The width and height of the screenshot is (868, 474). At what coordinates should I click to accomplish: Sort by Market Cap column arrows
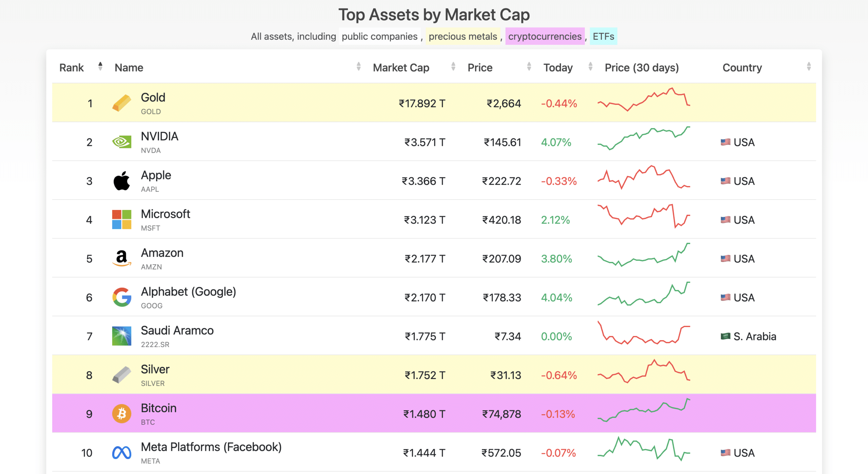[x=453, y=67]
